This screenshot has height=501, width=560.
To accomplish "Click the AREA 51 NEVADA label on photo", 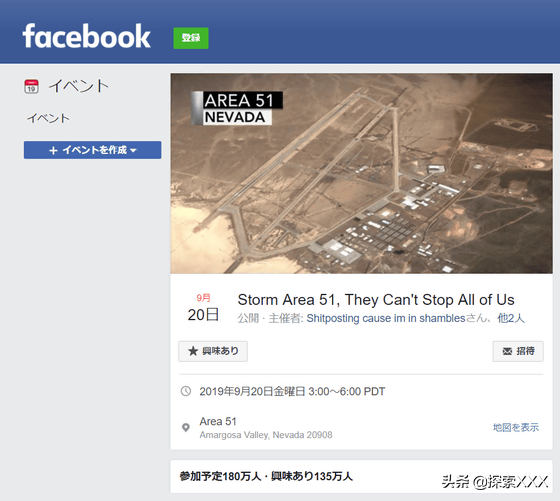I will (237, 108).
